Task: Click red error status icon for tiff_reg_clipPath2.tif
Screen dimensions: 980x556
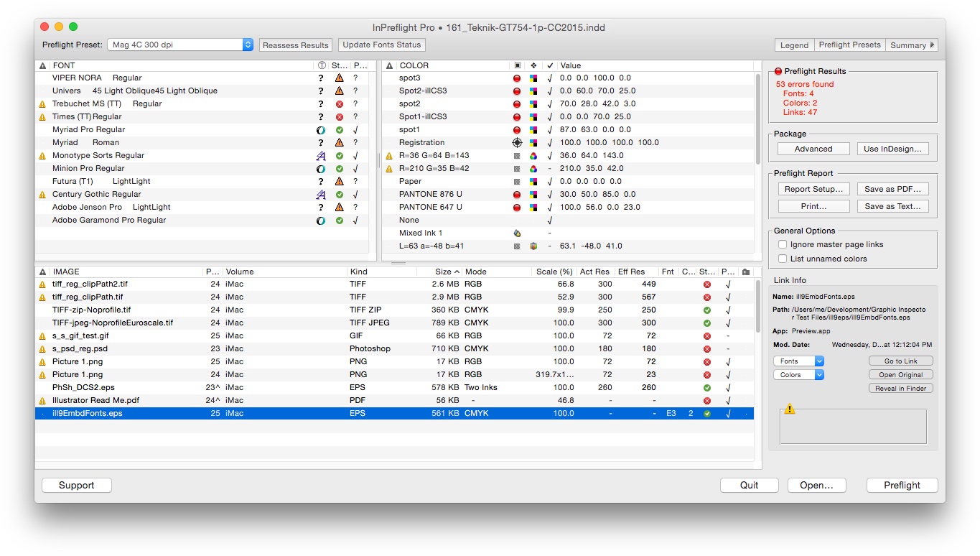Action: tap(707, 284)
